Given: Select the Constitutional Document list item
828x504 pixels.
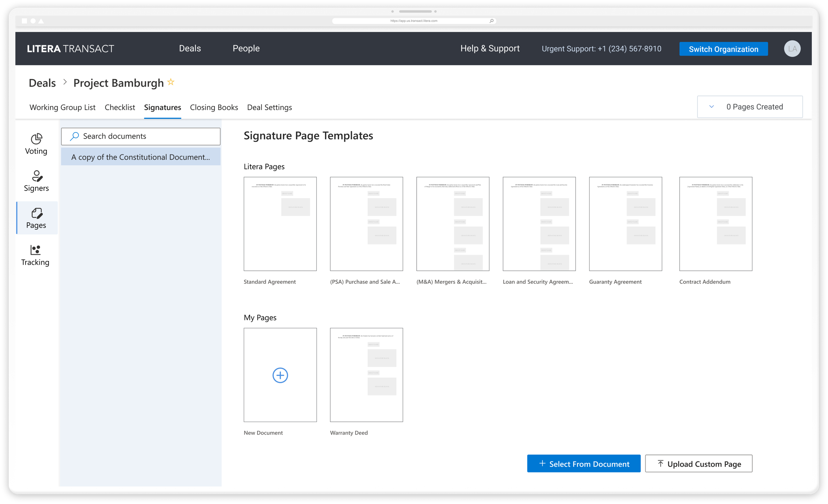Looking at the screenshot, I should coord(140,157).
